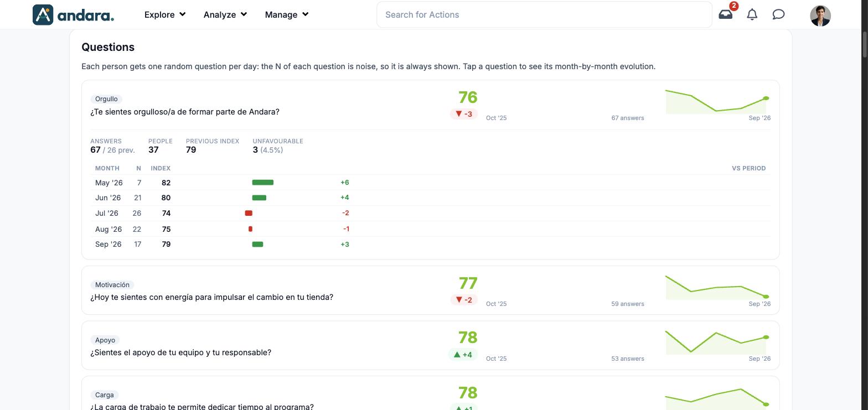Expand the Carga question card
Image resolution: width=868 pixels, height=410 pixels.
coord(431,394)
